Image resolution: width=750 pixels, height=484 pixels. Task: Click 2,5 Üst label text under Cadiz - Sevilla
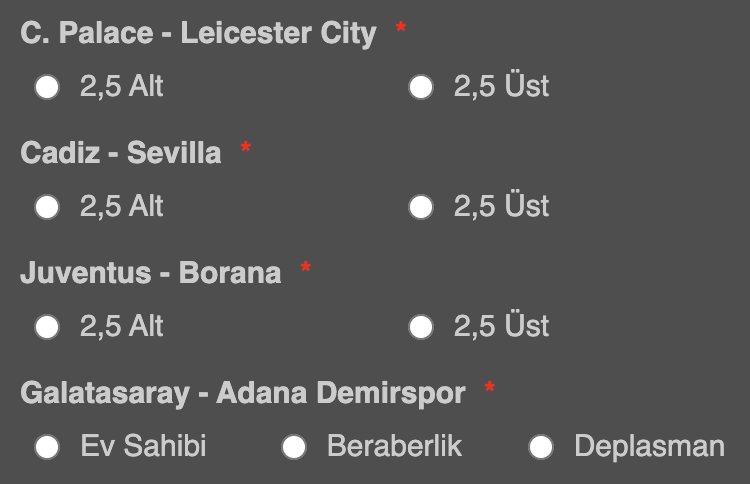tap(501, 205)
